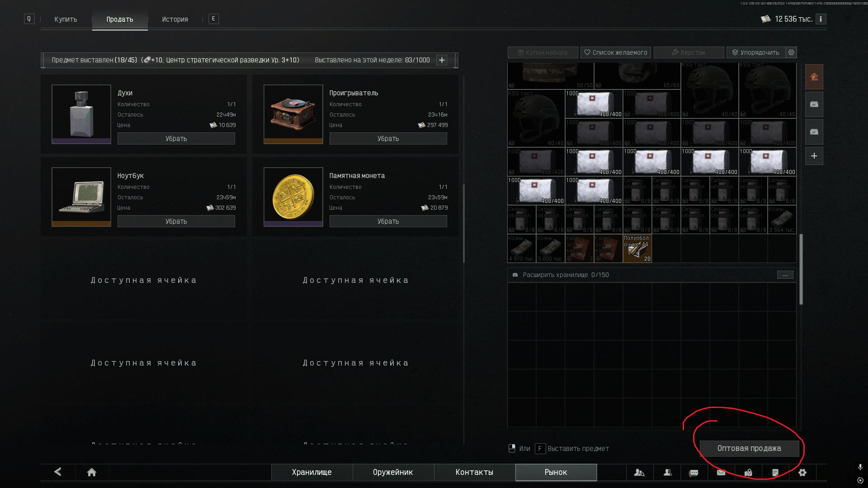Click the back arrow icon

click(x=58, y=472)
